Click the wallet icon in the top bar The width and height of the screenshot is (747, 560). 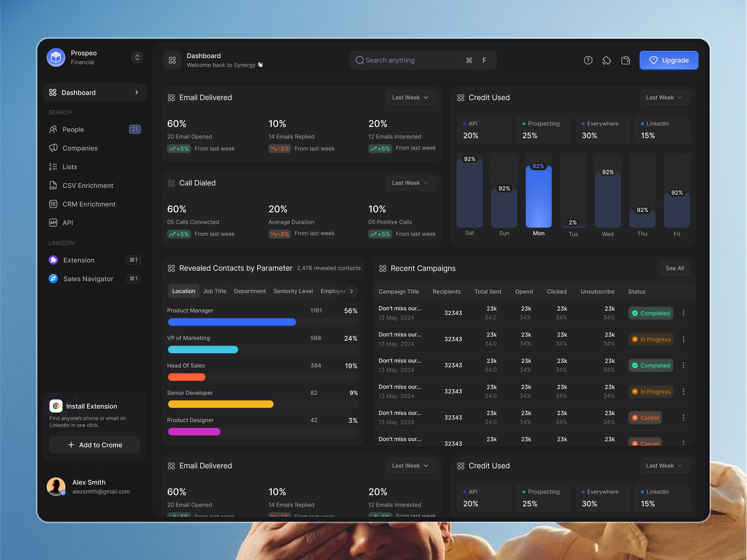625,60
